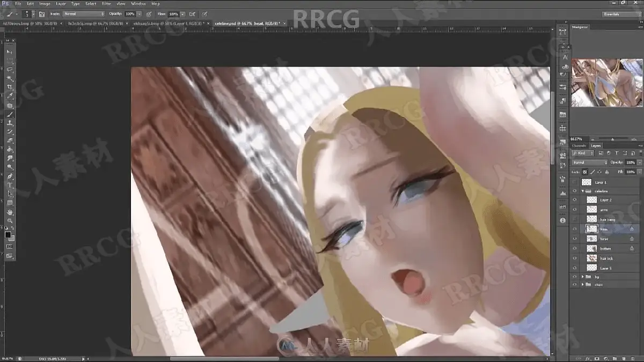Select the Pen tool
The height and width of the screenshot is (362, 644).
pos(10,176)
